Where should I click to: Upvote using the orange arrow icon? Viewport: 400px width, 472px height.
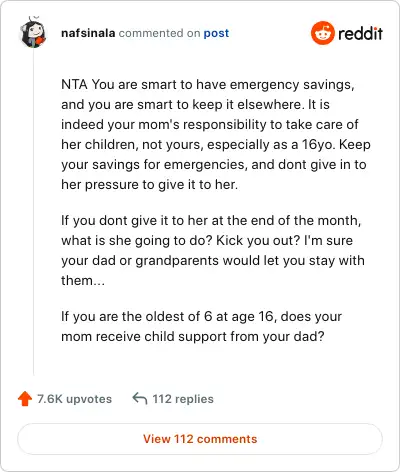[25, 399]
